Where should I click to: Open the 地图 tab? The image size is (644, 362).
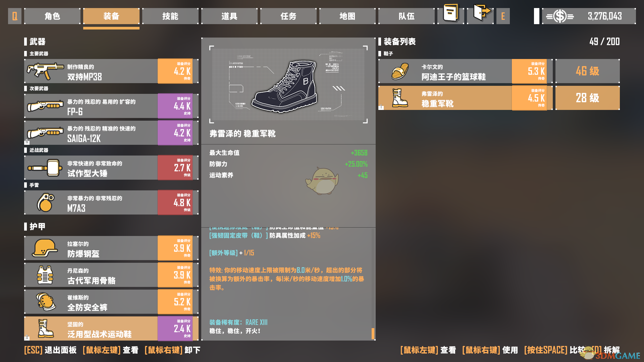[x=347, y=16]
